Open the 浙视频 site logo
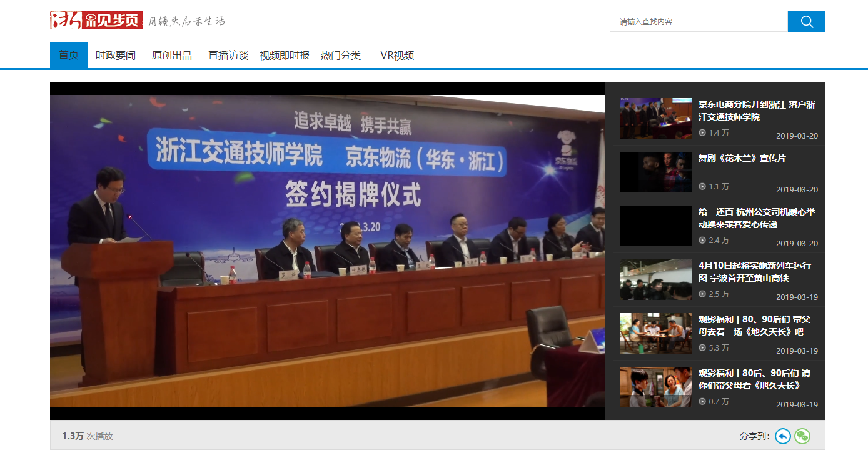The height and width of the screenshot is (463, 868). coord(96,21)
